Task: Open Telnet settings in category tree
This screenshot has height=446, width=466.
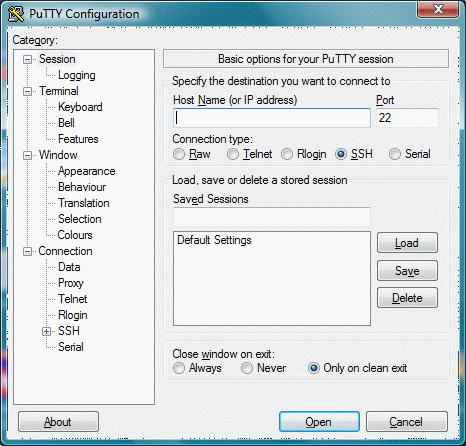Action: click(73, 299)
